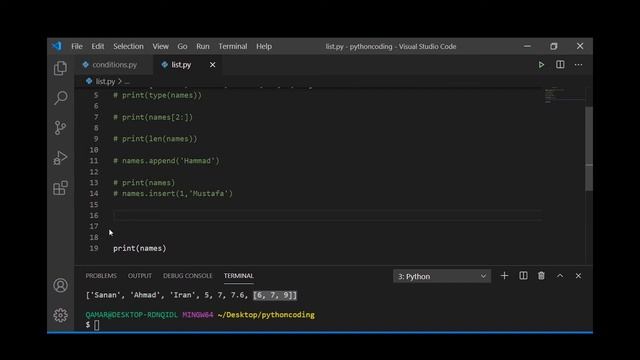Split the terminal pane
Screen dimensions: 640x360
pos(523,276)
